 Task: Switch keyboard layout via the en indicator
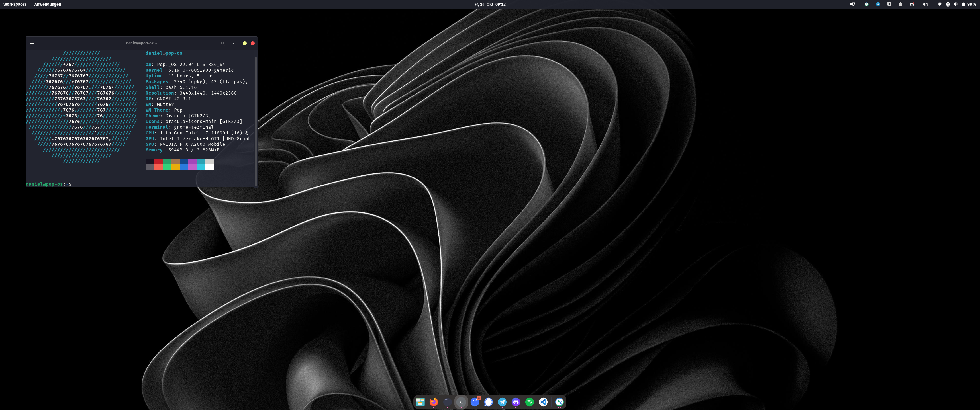click(926, 4)
